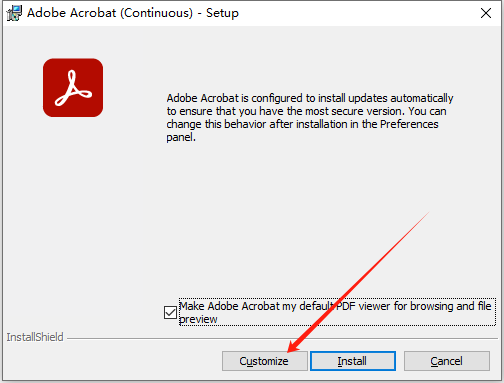Click the word 'Setup' in the title bar
Viewport: 504px width, 383px height.
[222, 13]
